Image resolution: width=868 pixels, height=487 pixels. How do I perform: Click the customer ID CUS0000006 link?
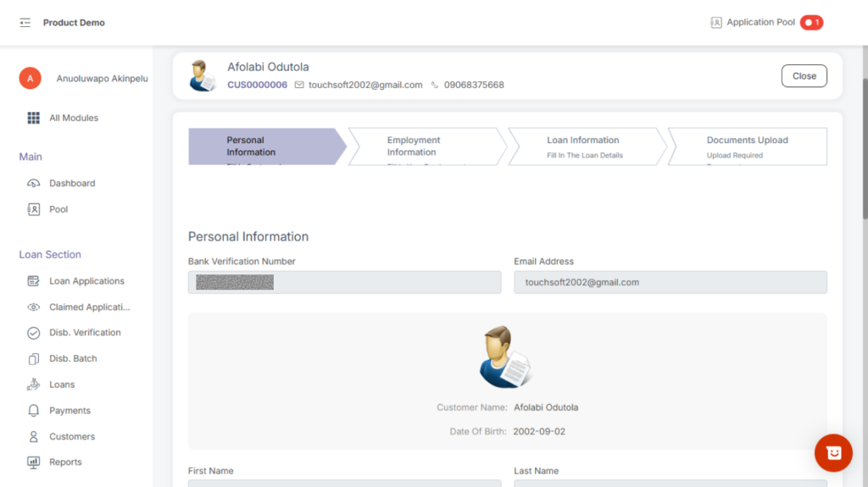coord(257,85)
